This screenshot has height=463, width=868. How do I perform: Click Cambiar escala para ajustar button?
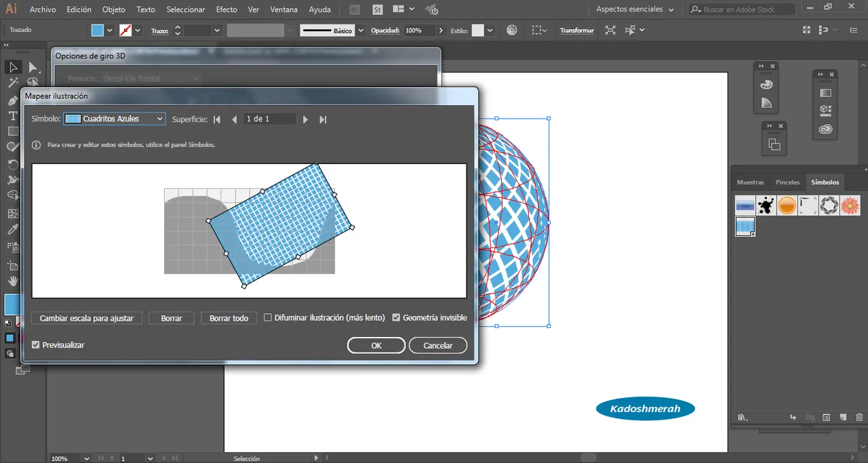pos(87,318)
